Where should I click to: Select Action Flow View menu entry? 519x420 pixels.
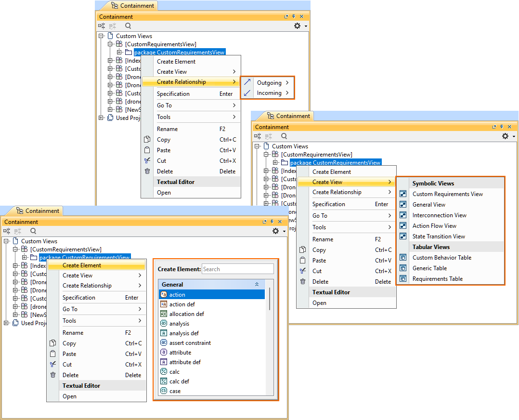(434, 226)
